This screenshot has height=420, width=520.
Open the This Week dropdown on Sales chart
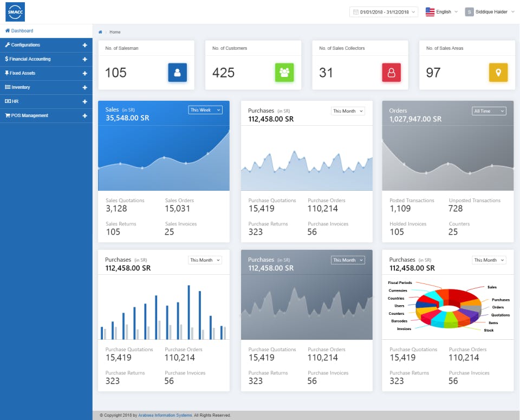coord(205,109)
